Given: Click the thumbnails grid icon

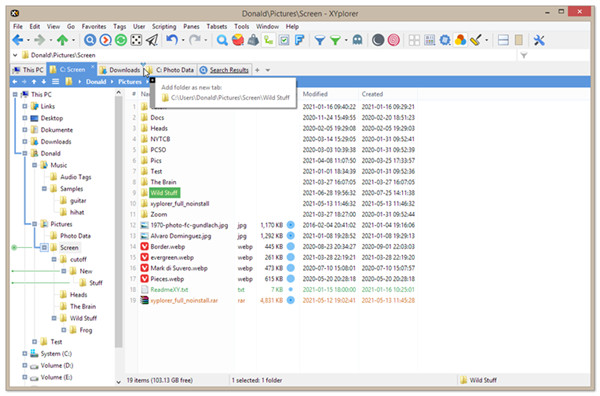Looking at the screenshot, I should [414, 40].
